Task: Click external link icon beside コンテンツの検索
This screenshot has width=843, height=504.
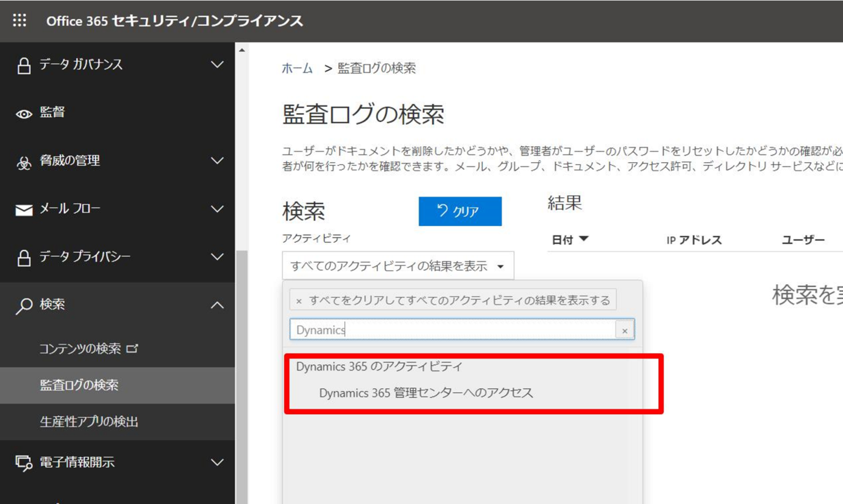Action: point(131,348)
